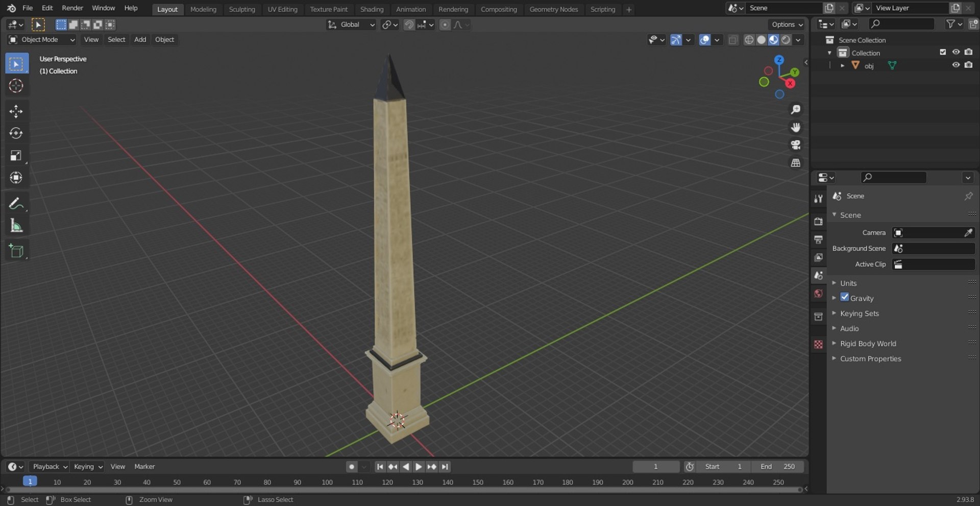Open the Global transform orientation dropdown
The height and width of the screenshot is (506, 980).
pos(351,25)
